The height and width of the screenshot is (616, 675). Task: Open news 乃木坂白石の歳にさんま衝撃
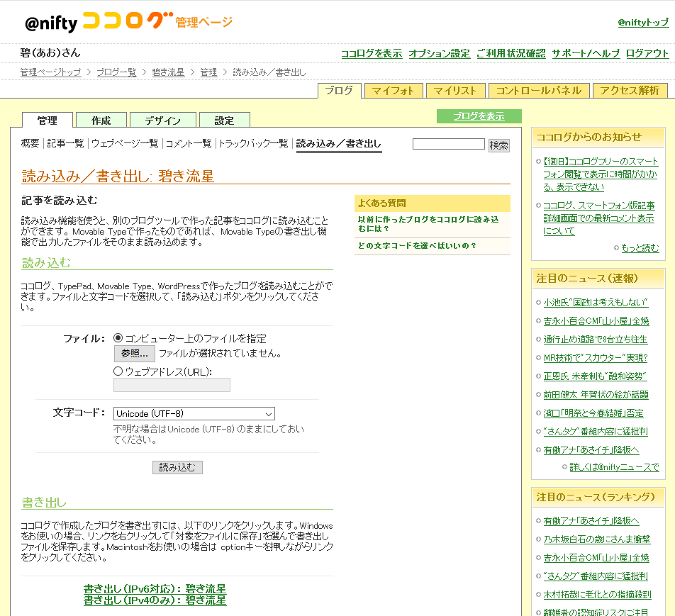[597, 539]
